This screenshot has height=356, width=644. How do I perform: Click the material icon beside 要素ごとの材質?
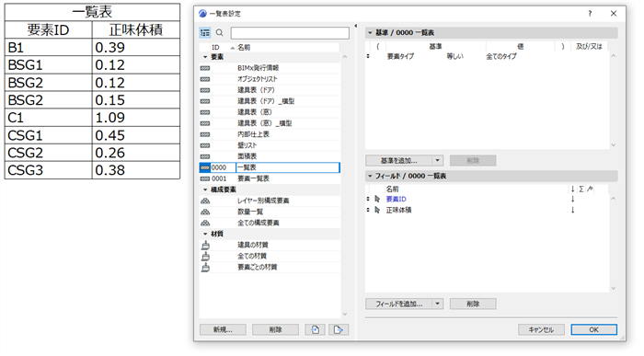coord(205,268)
